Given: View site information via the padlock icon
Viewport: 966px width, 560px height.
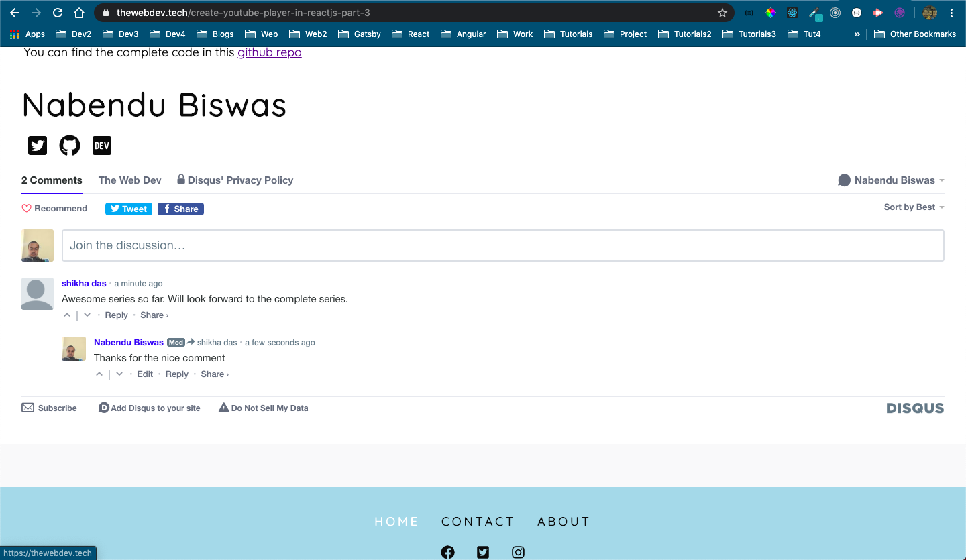Looking at the screenshot, I should [106, 13].
